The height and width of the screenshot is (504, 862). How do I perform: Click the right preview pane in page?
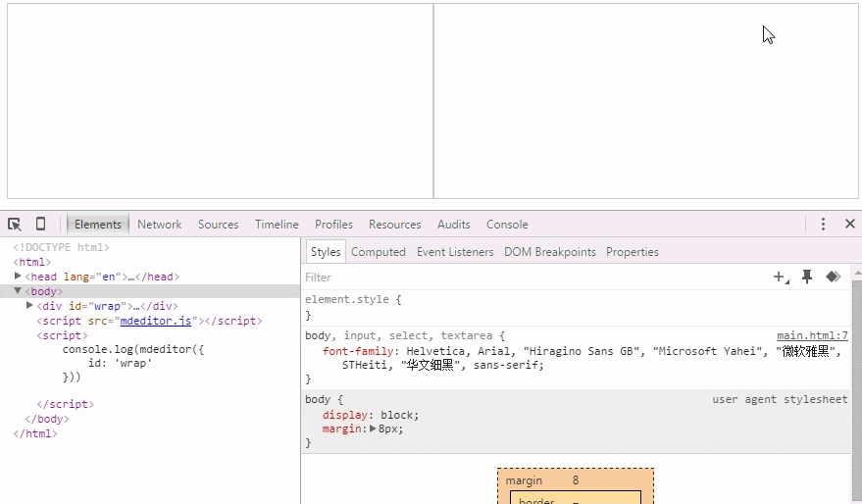(x=646, y=101)
